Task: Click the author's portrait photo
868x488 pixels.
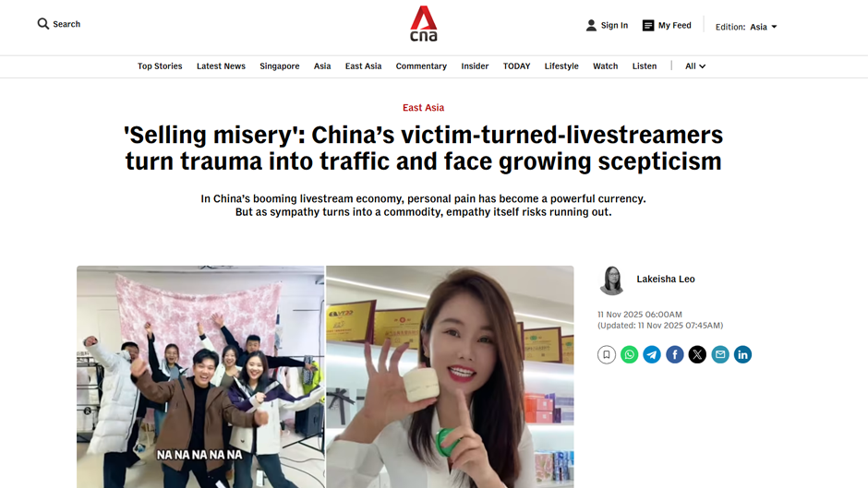Action: 612,280
